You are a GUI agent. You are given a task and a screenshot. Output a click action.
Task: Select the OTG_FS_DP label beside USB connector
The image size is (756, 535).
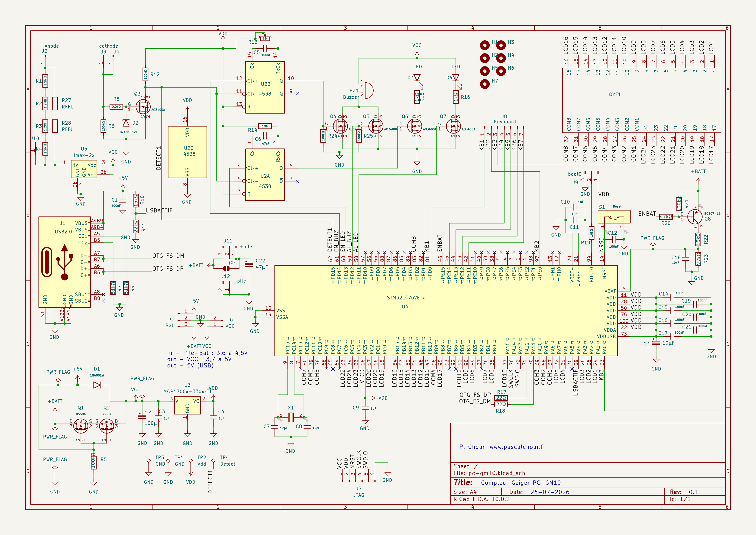pyautogui.click(x=168, y=269)
